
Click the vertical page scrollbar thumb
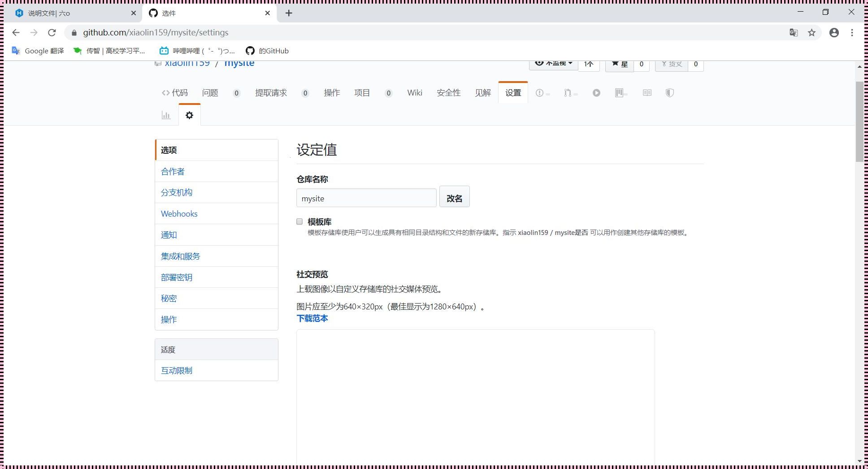pyautogui.click(x=859, y=121)
